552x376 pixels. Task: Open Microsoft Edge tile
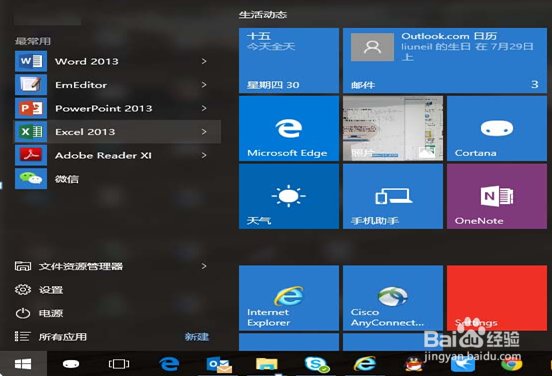point(289,129)
